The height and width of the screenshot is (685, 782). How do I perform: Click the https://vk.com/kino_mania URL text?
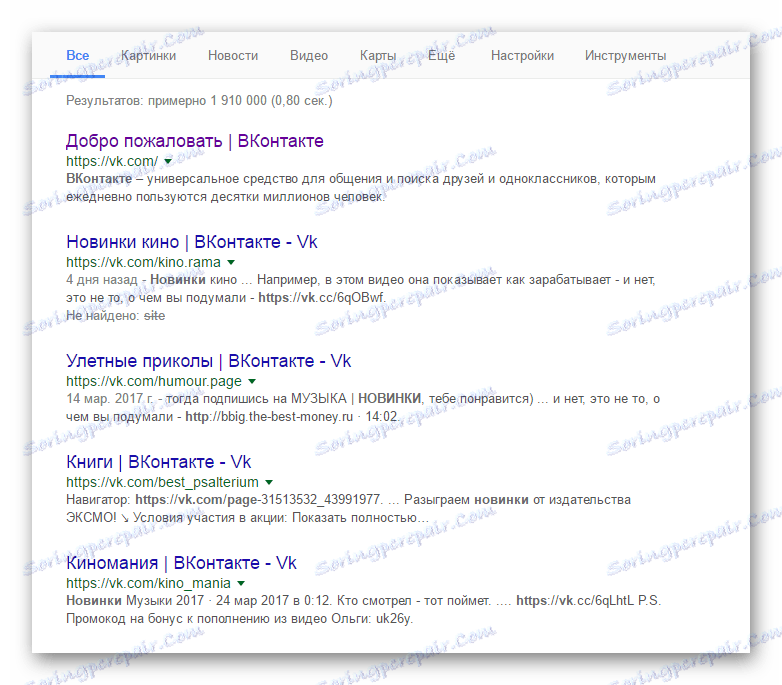(148, 583)
